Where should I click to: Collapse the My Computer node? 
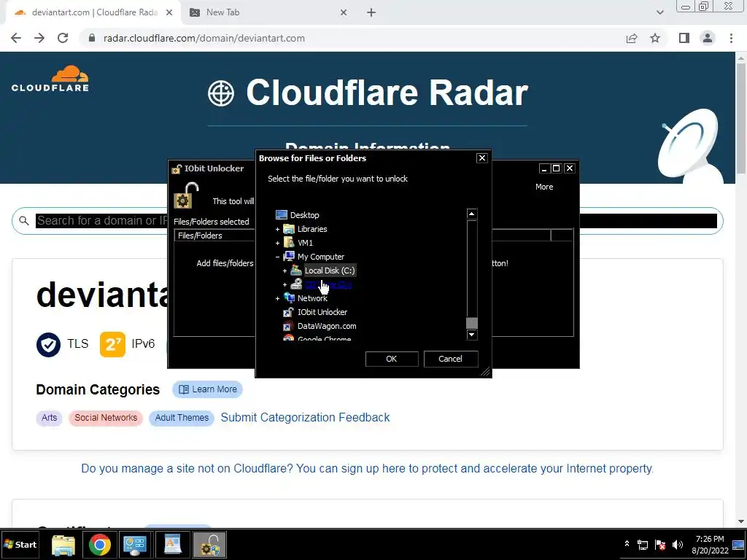[277, 257]
